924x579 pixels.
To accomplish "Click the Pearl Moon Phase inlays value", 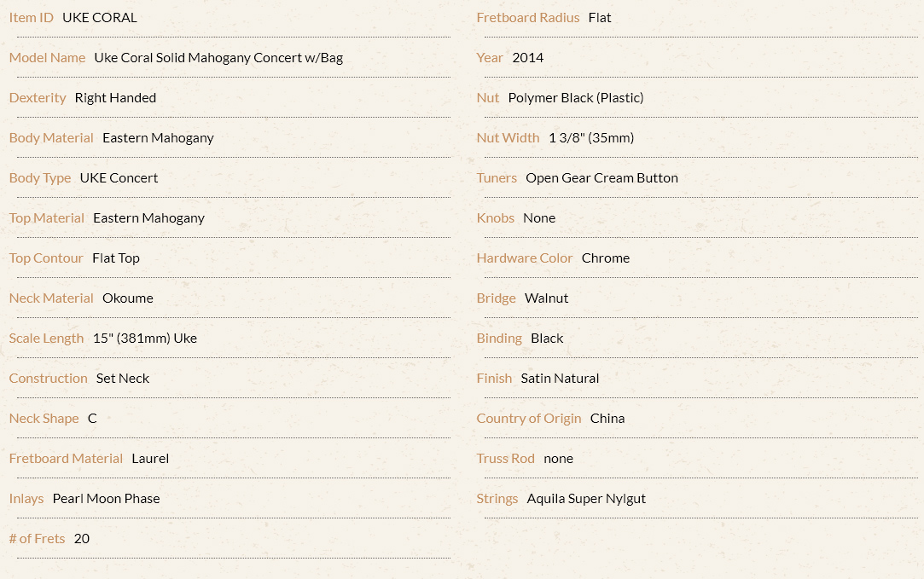I will pos(106,498).
